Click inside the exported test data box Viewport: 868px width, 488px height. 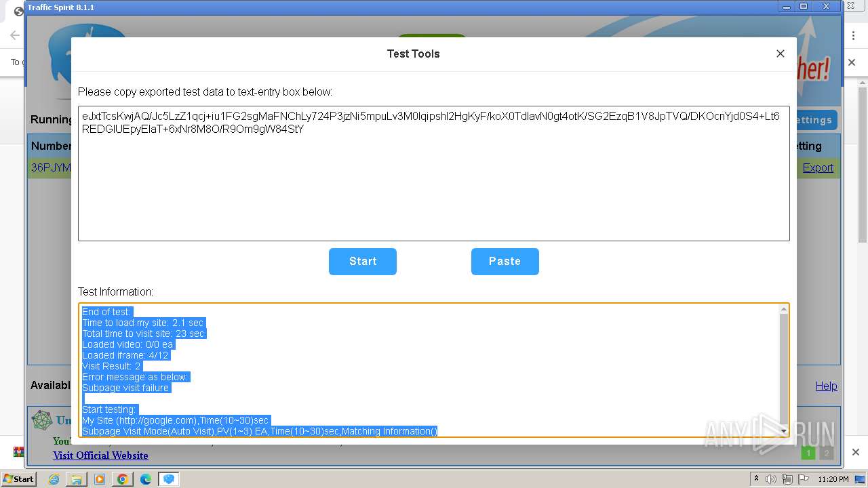point(434,174)
